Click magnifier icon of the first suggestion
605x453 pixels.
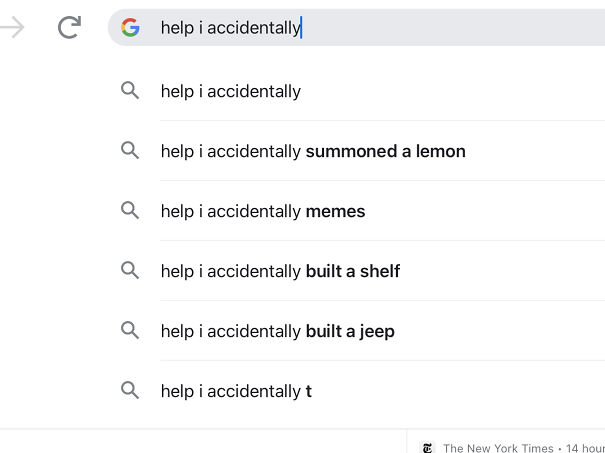point(130,91)
